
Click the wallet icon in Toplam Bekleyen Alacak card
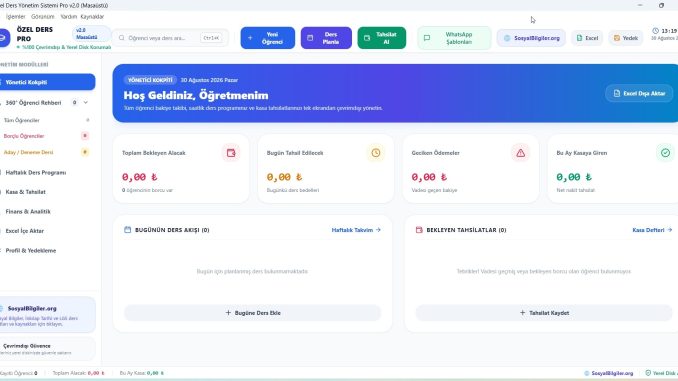click(x=231, y=153)
